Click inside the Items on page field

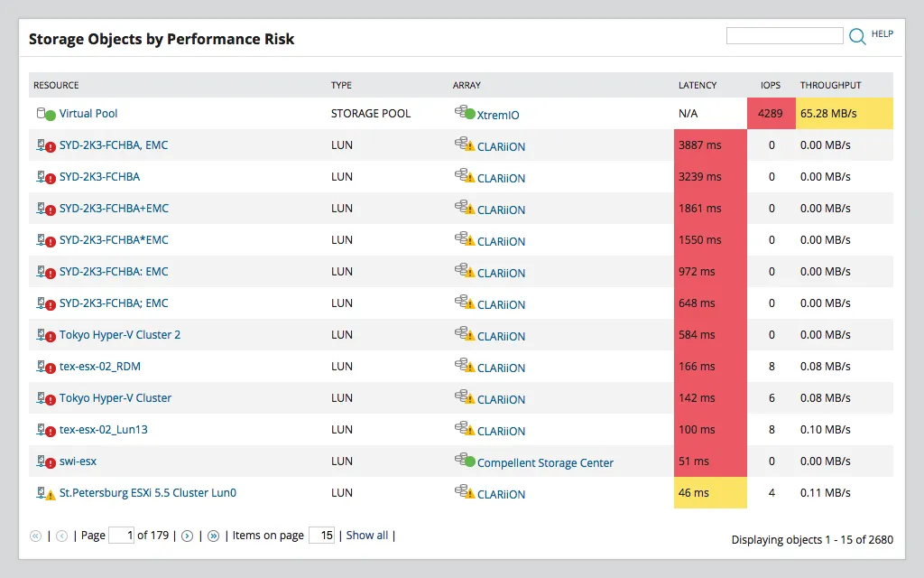click(x=320, y=535)
